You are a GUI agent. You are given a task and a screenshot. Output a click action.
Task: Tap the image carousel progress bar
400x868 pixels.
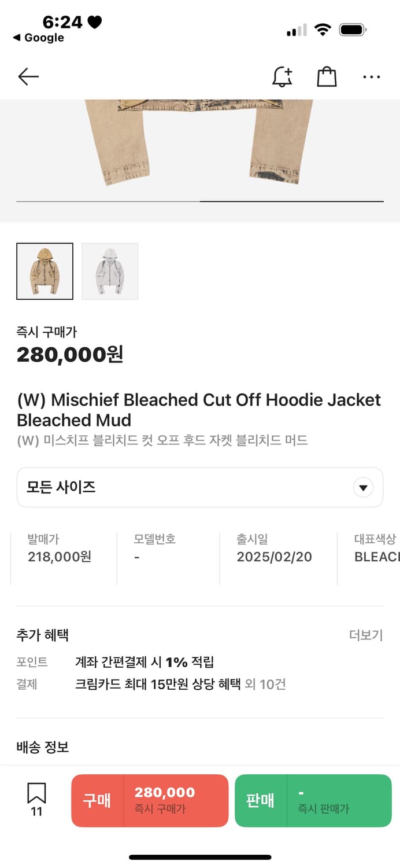point(200,201)
